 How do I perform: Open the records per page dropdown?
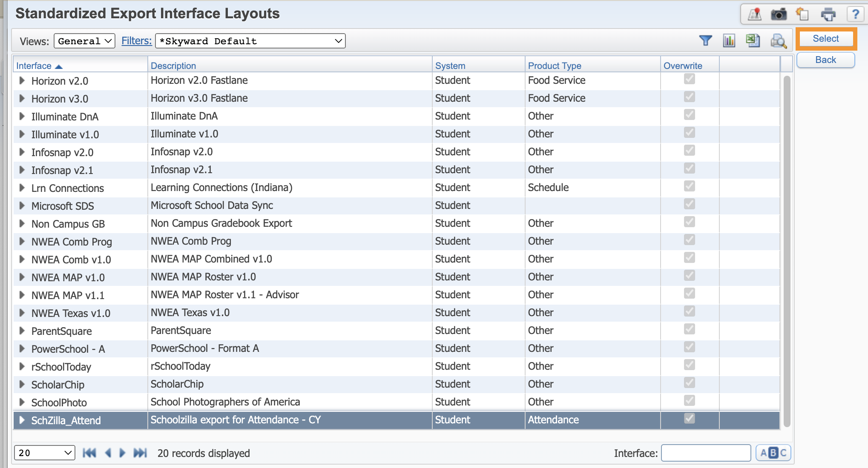click(x=45, y=453)
